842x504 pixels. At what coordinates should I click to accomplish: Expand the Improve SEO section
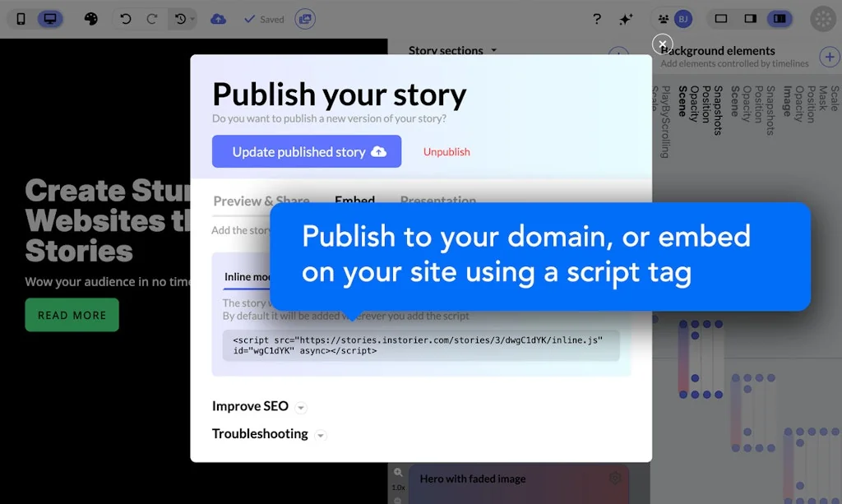coord(301,406)
